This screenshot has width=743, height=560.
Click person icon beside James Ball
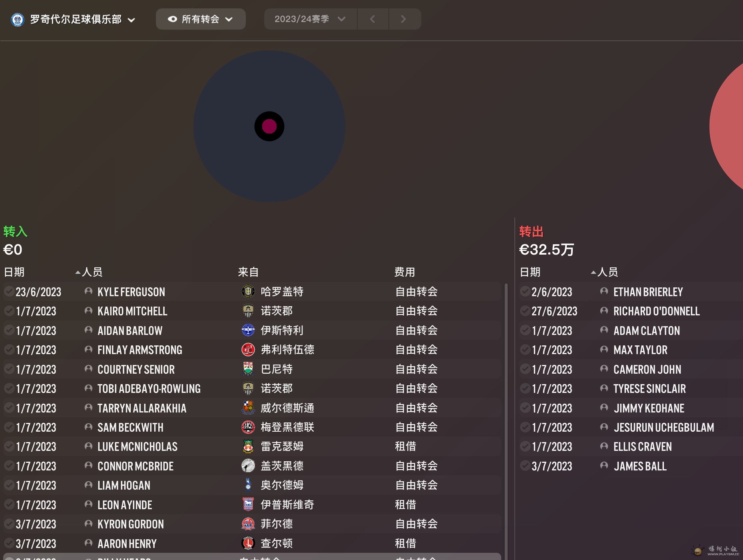coord(604,466)
